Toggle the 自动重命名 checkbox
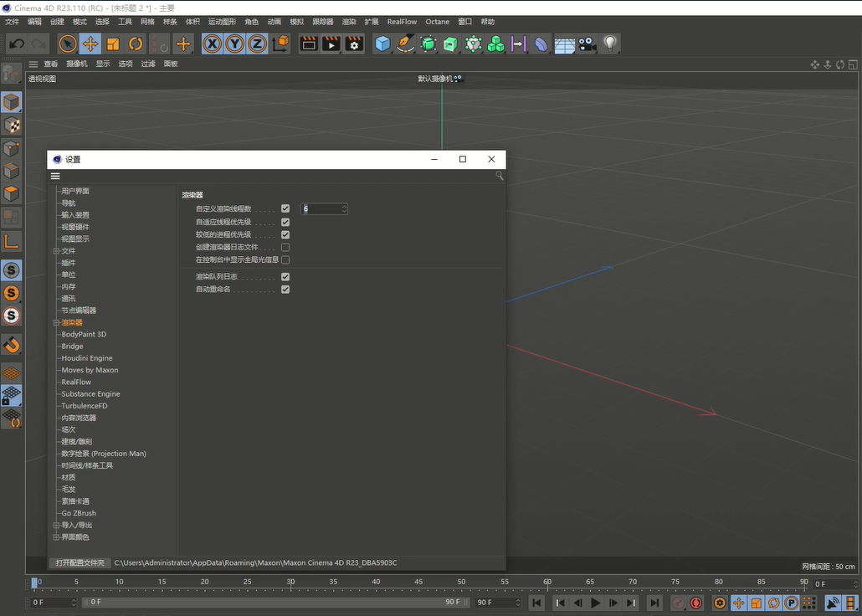Viewport: 862px width, 616px height. (285, 290)
